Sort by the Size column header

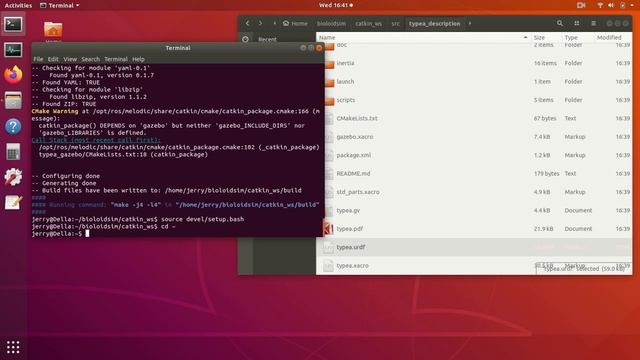539,38
